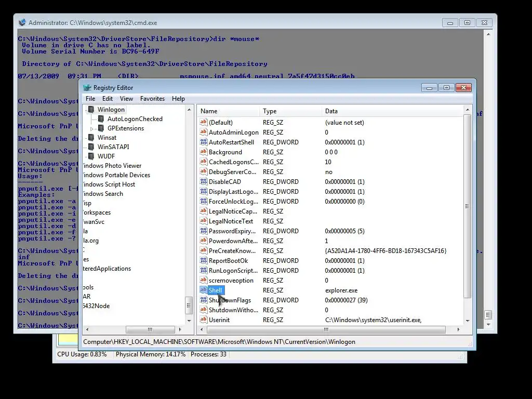Click the ShutdownFlags 0x00000027 data
The height and width of the screenshot is (399, 532).
(x=346, y=300)
